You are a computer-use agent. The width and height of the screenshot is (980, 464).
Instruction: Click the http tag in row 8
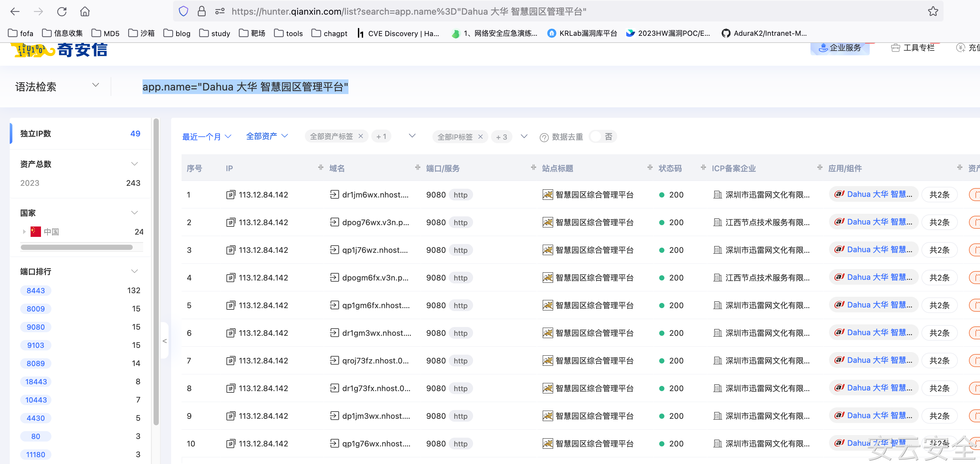tap(460, 388)
